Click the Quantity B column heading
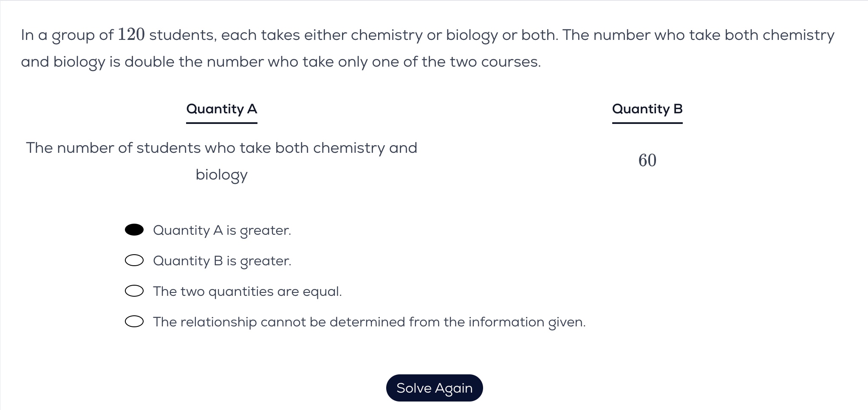The image size is (868, 410). pos(647,109)
